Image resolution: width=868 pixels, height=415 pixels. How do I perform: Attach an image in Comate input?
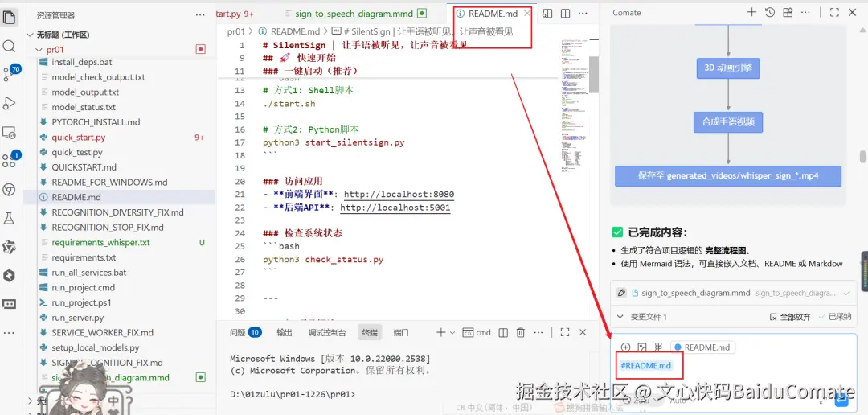click(x=642, y=347)
